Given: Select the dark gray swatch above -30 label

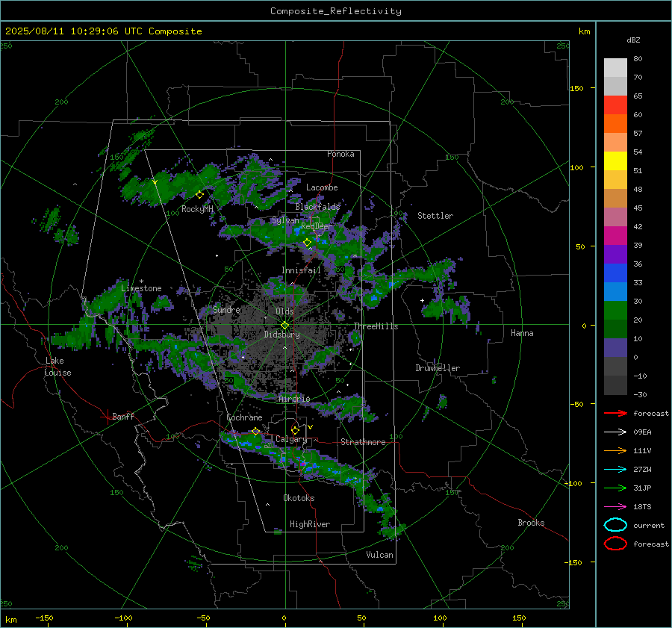Looking at the screenshot, I should pos(615,385).
